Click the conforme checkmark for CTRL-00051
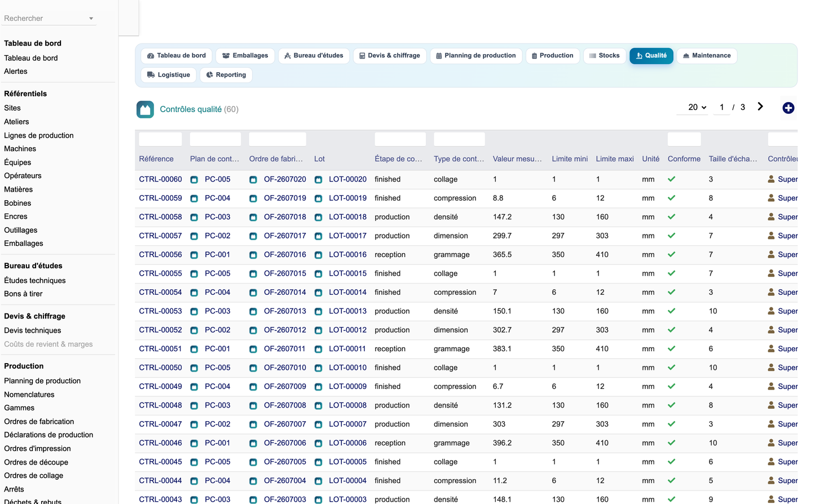This screenshot has width=815, height=504. (x=671, y=348)
